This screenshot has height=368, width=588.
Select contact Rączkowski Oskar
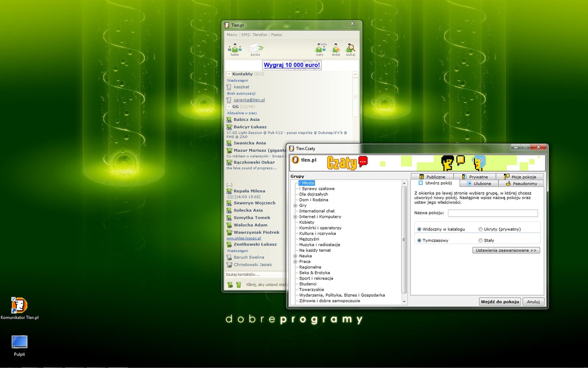pyautogui.click(x=254, y=162)
